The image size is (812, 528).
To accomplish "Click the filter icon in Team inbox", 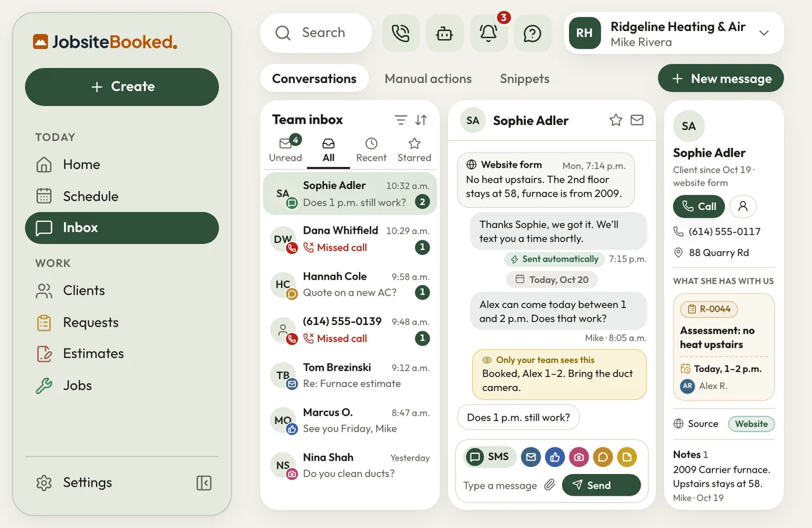I will coord(401,120).
